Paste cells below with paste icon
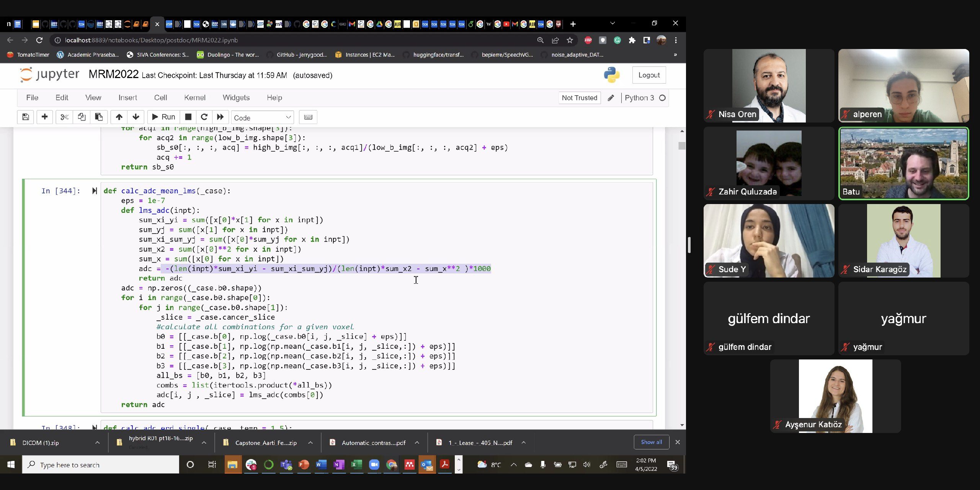Viewport: 980px width, 490px height. click(x=99, y=117)
